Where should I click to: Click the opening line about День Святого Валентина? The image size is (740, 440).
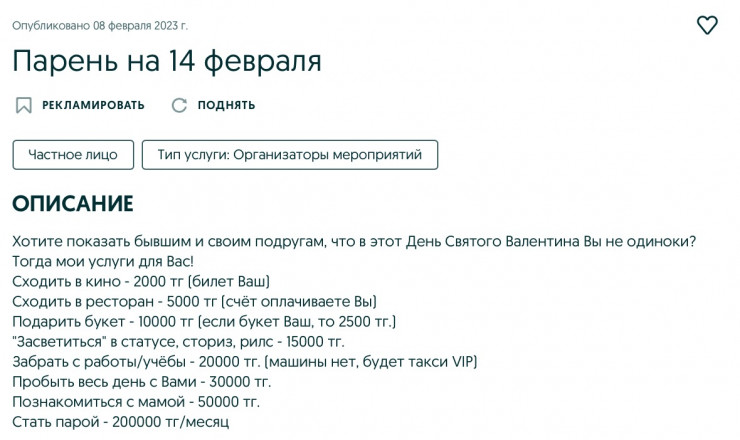pos(354,241)
